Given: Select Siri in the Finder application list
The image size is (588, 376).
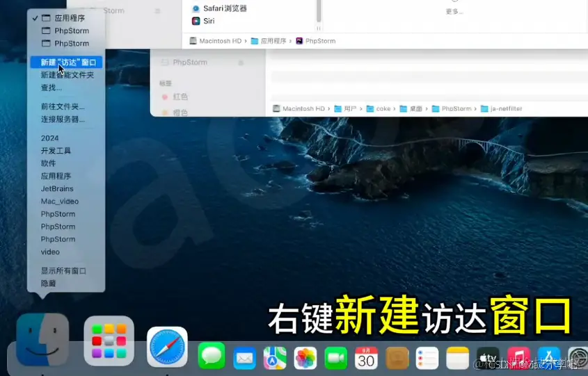Looking at the screenshot, I should click(x=203, y=21).
